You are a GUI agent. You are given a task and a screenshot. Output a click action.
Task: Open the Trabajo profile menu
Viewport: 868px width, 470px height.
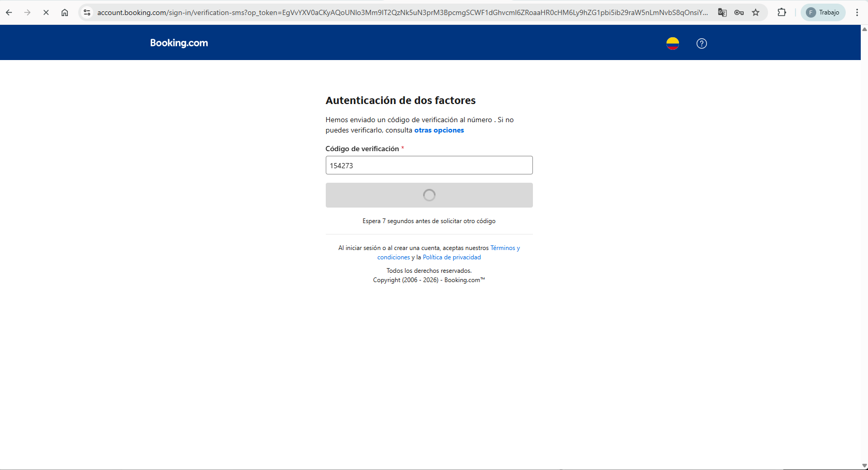823,12
